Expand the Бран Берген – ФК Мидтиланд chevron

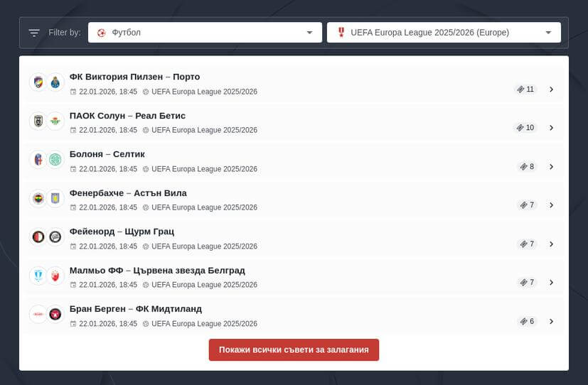[551, 321]
